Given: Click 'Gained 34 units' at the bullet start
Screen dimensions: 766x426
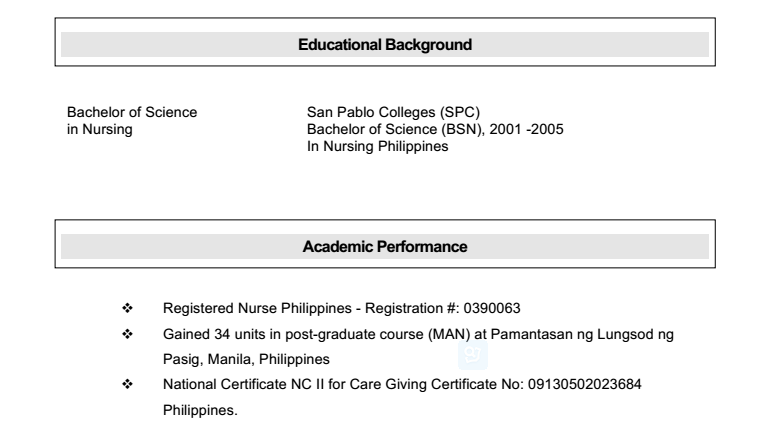Looking at the screenshot, I should pos(212,333).
